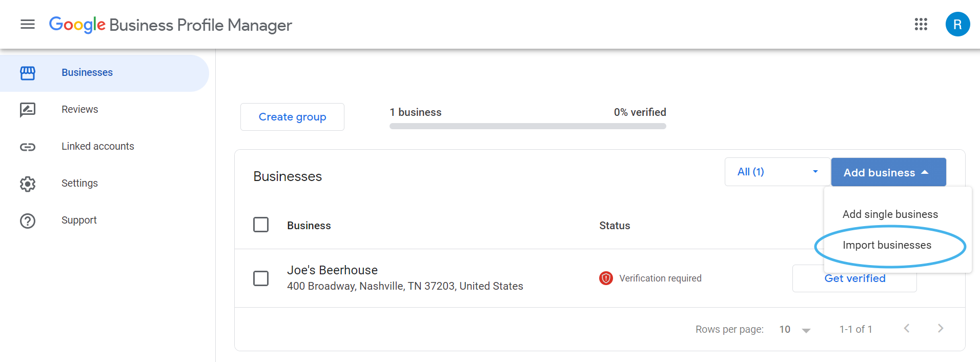Image resolution: width=980 pixels, height=362 pixels.
Task: Click the 1 business count label
Action: 415,112
